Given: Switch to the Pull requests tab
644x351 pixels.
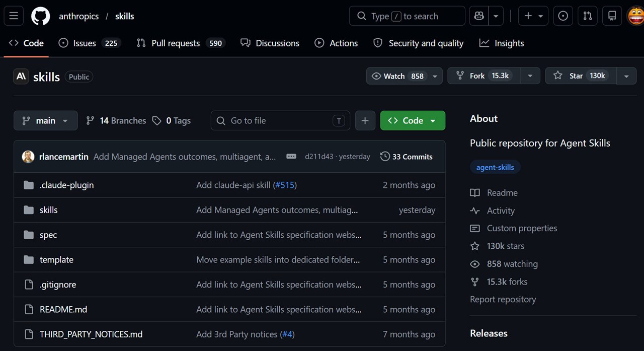Looking at the screenshot, I should (x=180, y=43).
